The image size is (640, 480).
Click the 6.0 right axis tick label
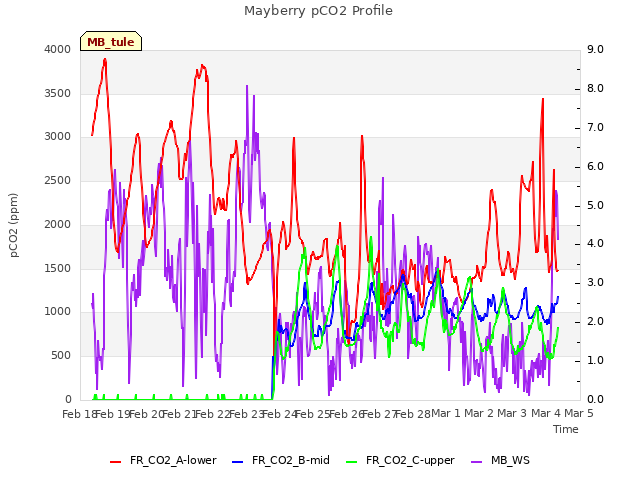tap(595, 167)
